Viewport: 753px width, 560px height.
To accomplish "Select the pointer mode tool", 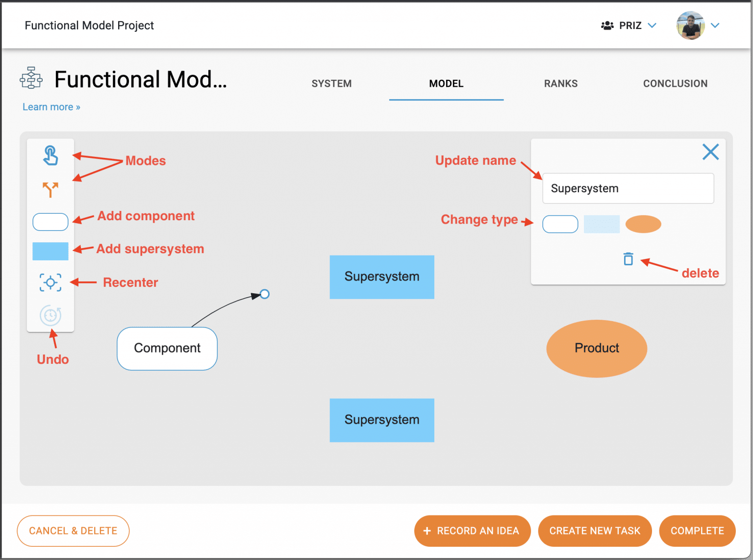I will pyautogui.click(x=50, y=156).
